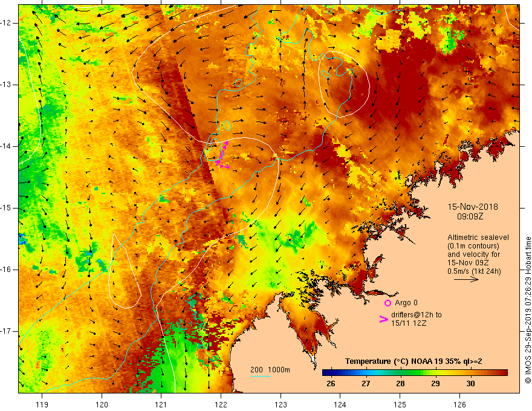Click the longitude axis label 119
The image size is (532, 411).
pos(42,404)
